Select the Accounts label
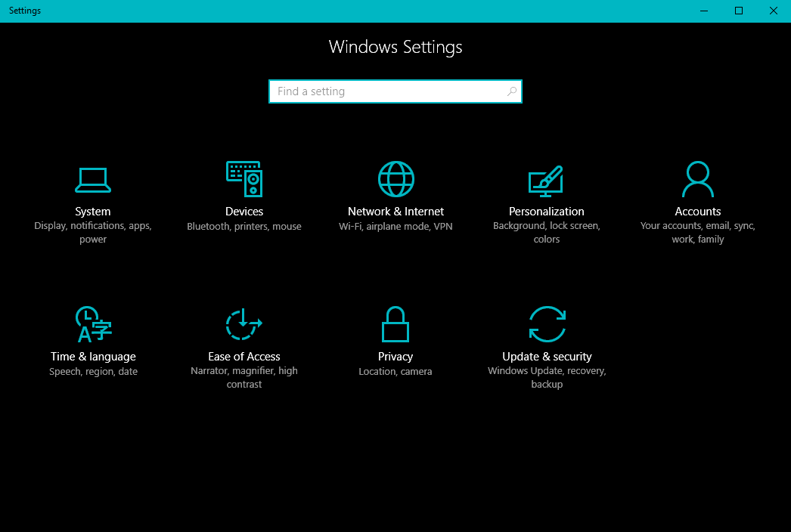 tap(698, 212)
